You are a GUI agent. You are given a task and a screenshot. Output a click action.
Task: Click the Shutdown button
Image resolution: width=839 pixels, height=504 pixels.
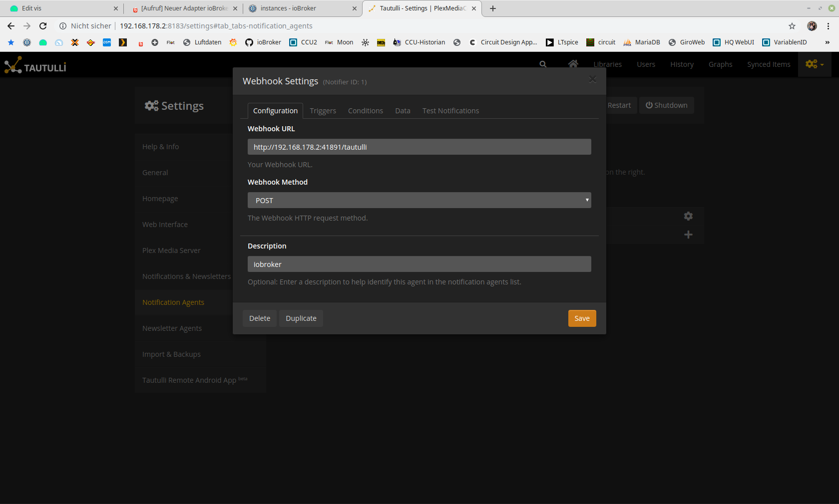point(666,105)
